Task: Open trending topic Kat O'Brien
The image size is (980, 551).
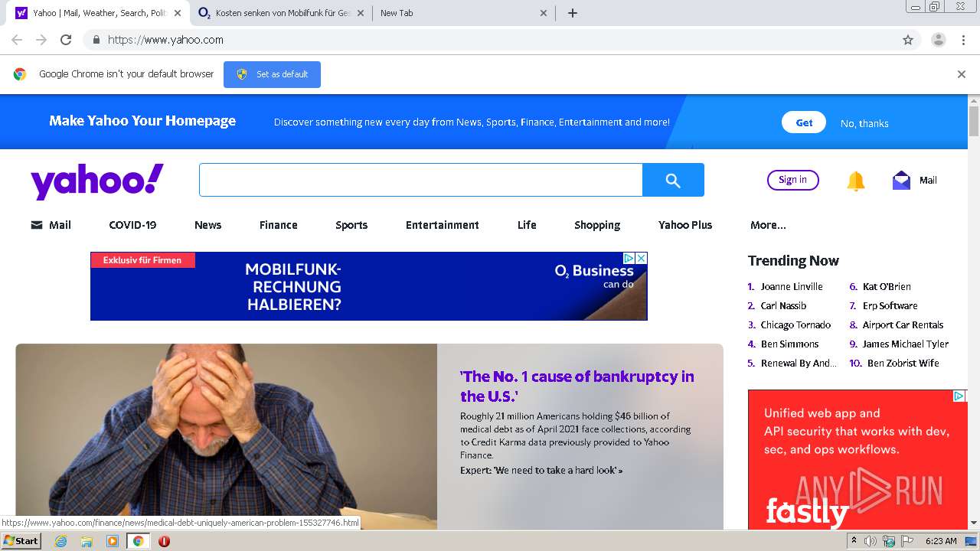Action: (x=887, y=286)
